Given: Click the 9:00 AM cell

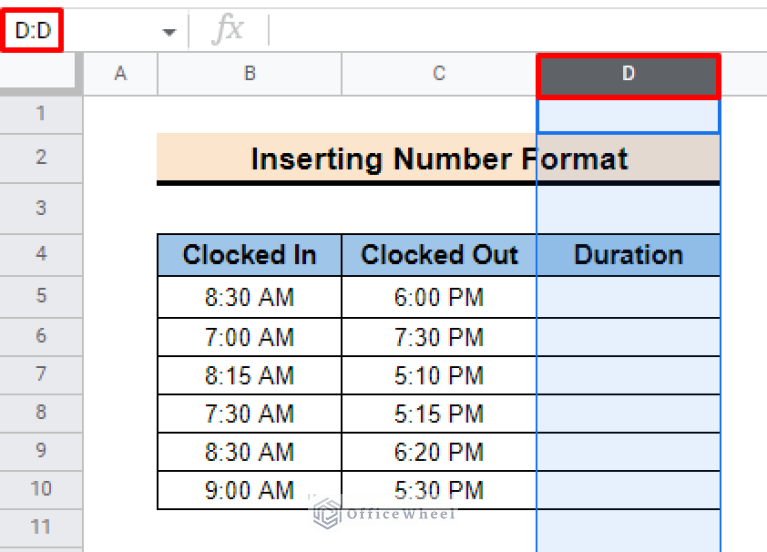Looking at the screenshot, I should pyautogui.click(x=249, y=490).
